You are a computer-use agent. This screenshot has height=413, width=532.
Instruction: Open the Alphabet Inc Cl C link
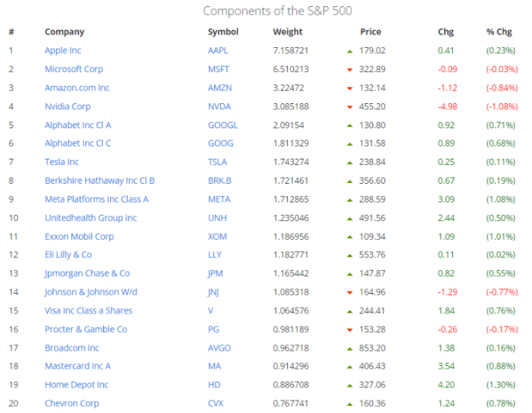click(78, 143)
